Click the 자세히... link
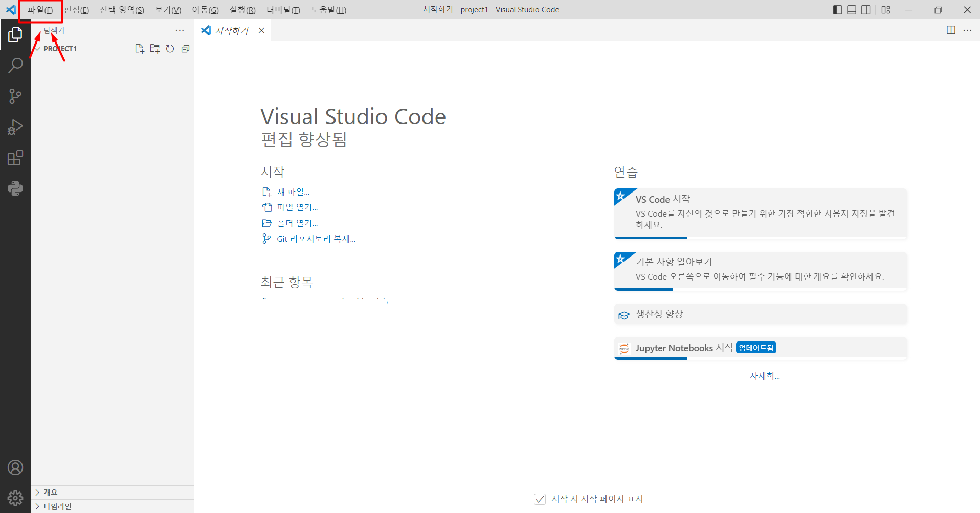Image resolution: width=980 pixels, height=513 pixels. [765, 376]
